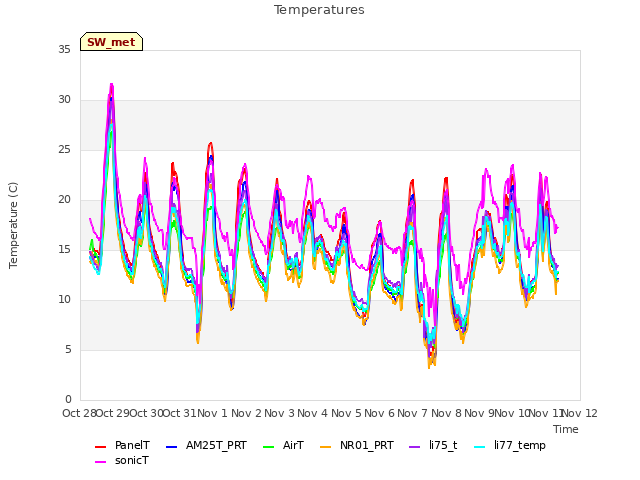This screenshot has width=640, height=480.
Task: Click the Nov 4 x-axis tick label
Action: point(312,413)
